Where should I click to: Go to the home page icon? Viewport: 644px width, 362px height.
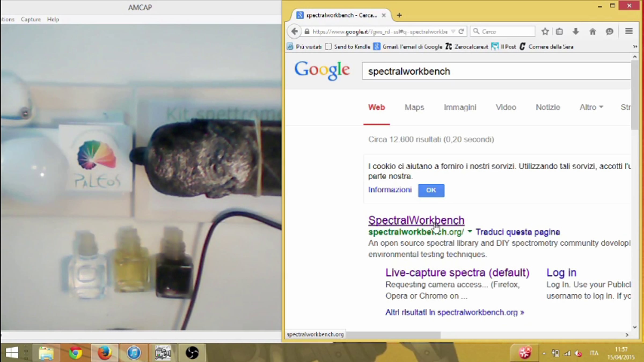coord(592,31)
